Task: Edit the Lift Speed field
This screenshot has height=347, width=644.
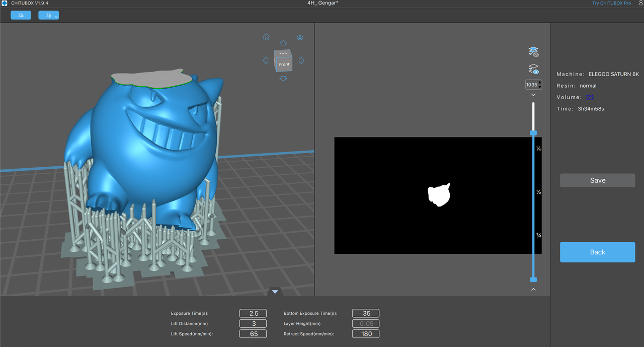Action: 253,333
